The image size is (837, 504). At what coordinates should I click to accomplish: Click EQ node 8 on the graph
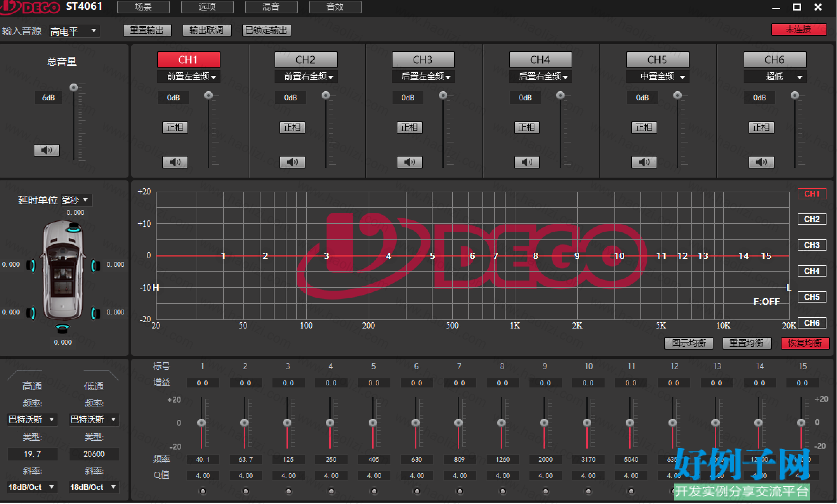click(535, 256)
